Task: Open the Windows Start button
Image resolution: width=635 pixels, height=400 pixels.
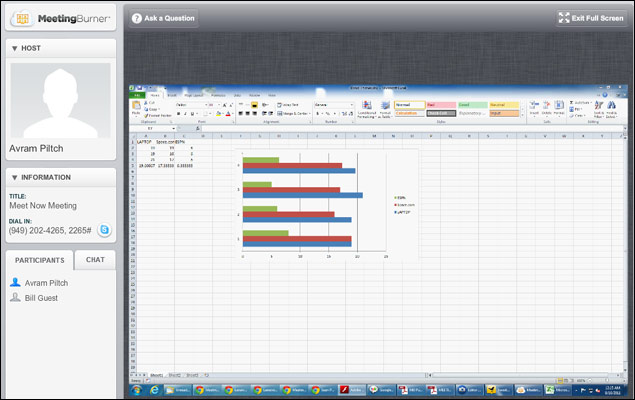Action: point(136,390)
